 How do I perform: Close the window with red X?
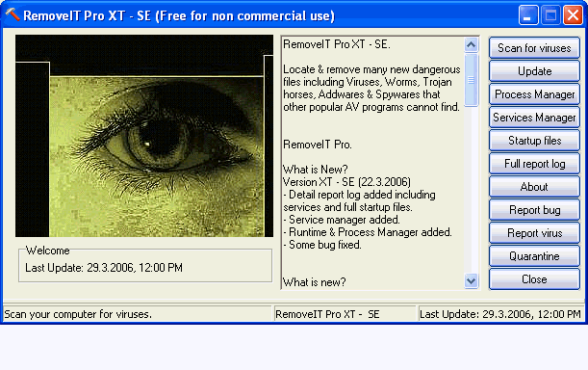pyautogui.click(x=573, y=15)
